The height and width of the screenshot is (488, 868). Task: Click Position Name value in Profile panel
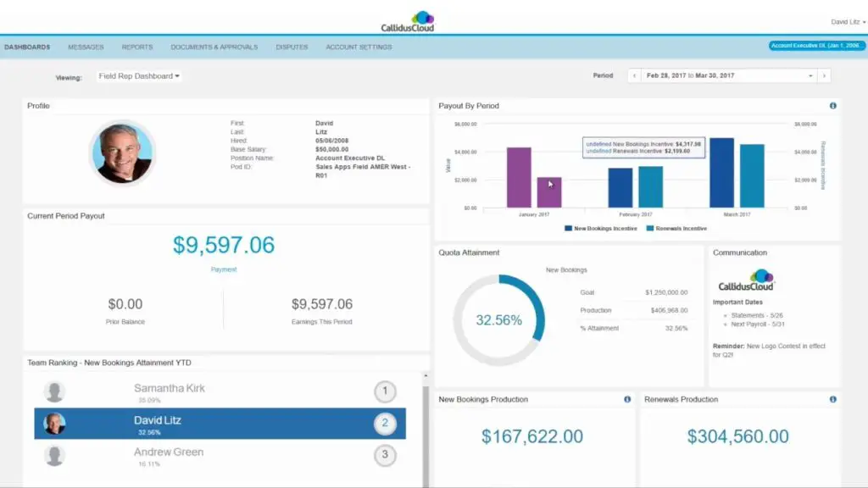(350, 158)
